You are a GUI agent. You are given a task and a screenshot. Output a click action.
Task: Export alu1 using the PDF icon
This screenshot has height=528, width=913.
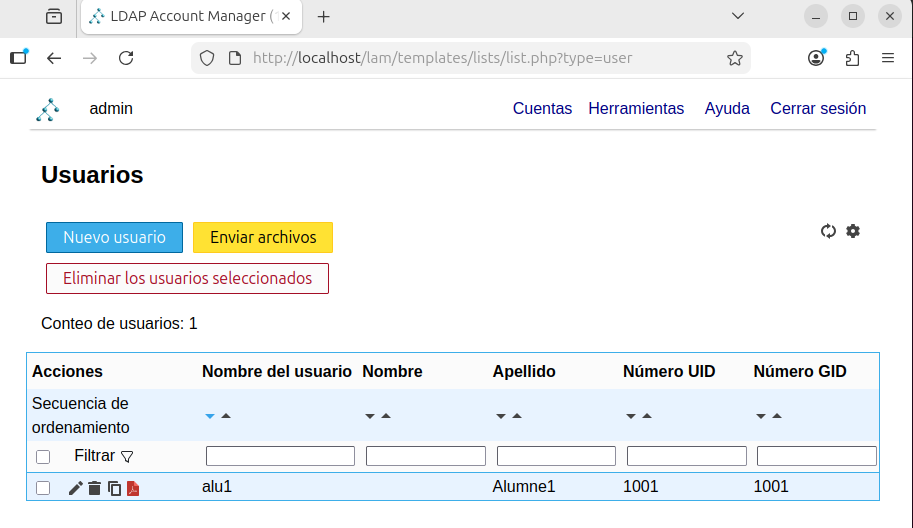(133, 488)
